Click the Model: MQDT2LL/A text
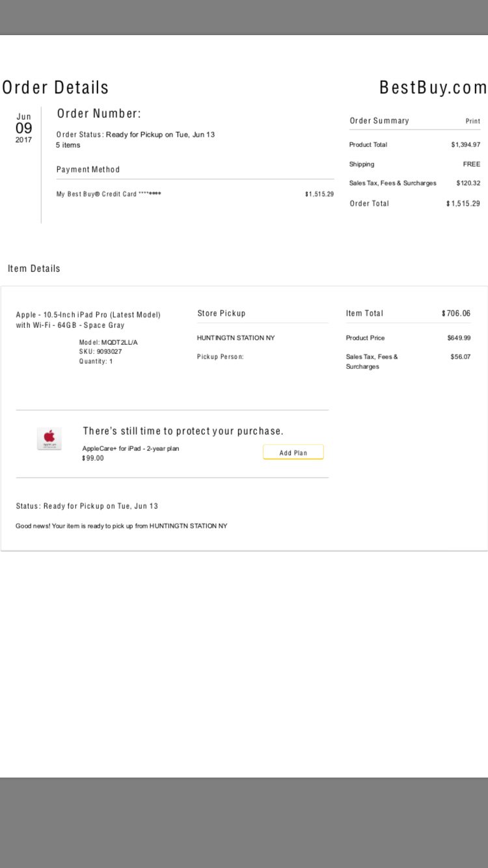Image resolution: width=488 pixels, height=868 pixels. [109, 342]
